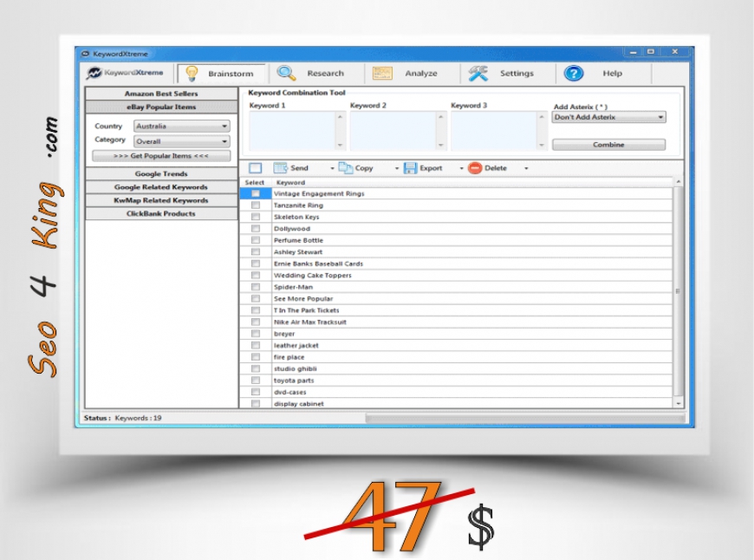Expand the Send dropdown arrow
This screenshot has width=754, height=560.
[332, 168]
